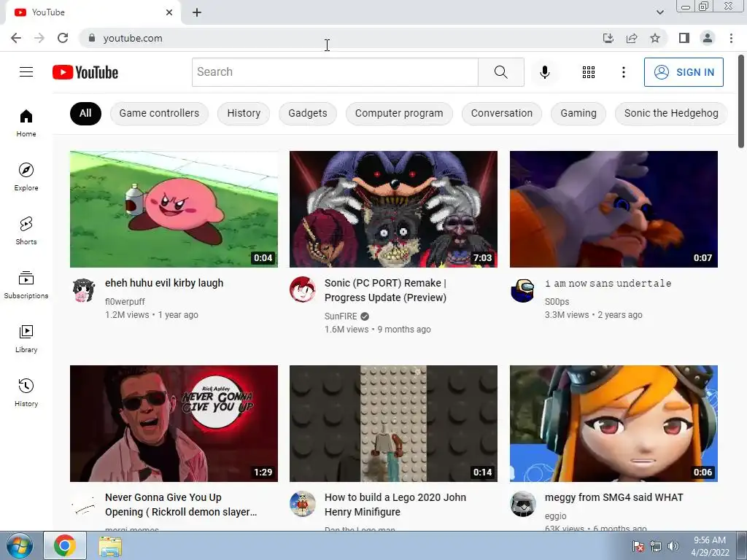Play the Lego 0:14 video thumbnail
This screenshot has width=747, height=560.
coord(393,424)
